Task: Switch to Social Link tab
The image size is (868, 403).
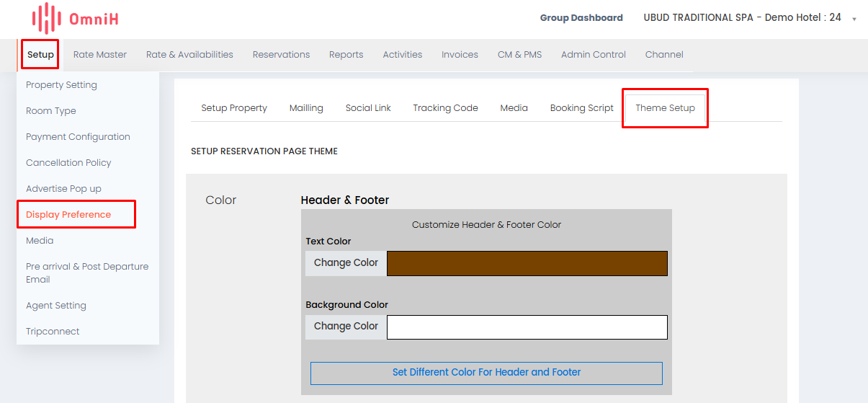Action: click(368, 108)
